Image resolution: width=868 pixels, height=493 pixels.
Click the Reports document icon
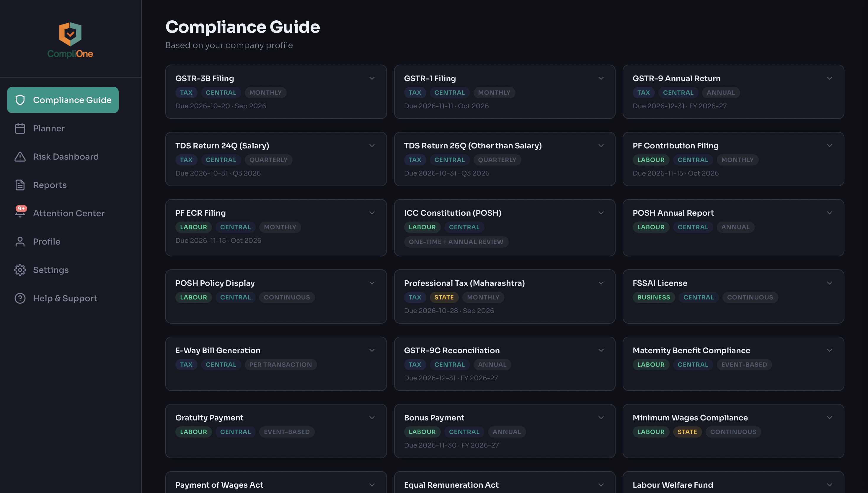20,185
